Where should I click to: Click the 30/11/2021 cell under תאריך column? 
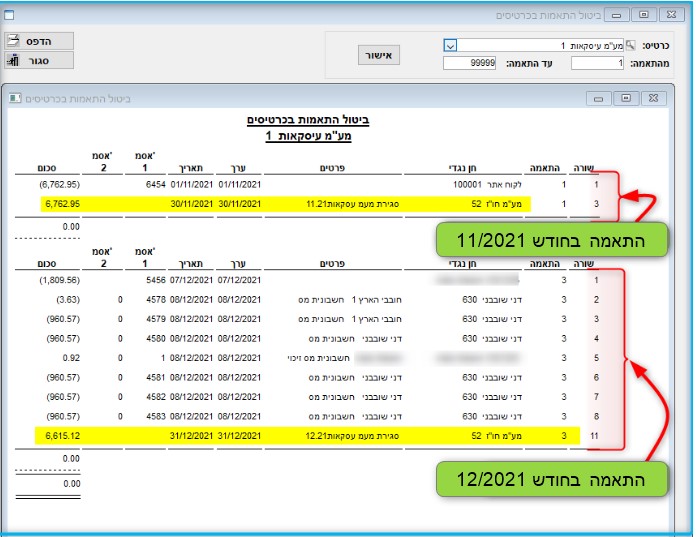(x=192, y=204)
